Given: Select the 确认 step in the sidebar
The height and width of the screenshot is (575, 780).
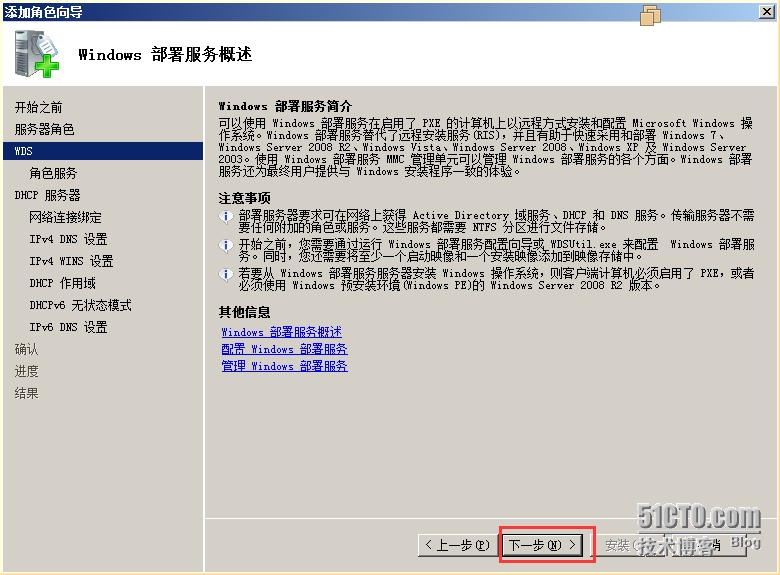Looking at the screenshot, I should pos(26,349).
